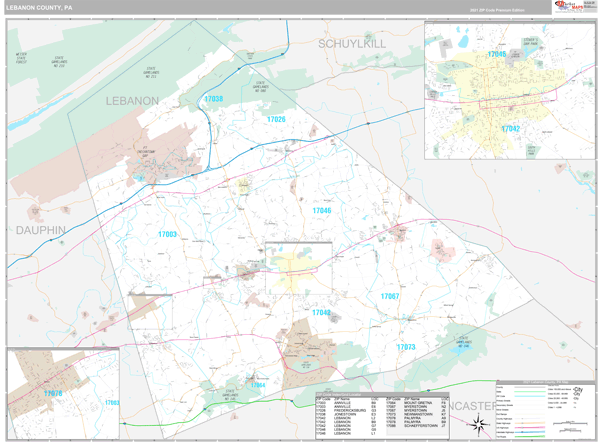The height and width of the screenshot is (442, 600).
Task: Click the 17067 ZIP code label
Action: tap(389, 296)
